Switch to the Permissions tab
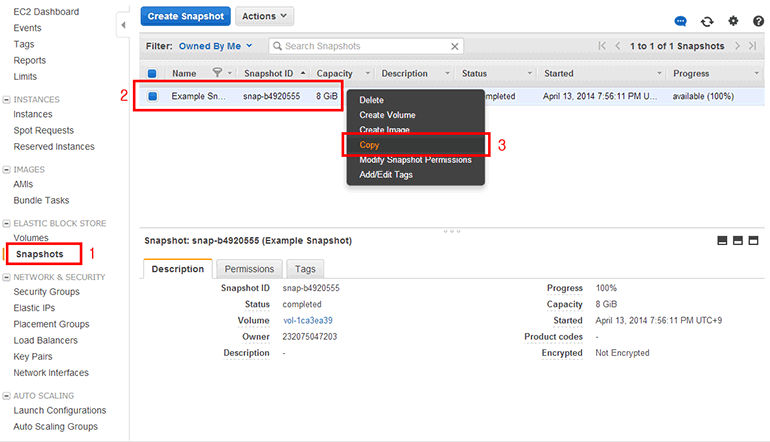This screenshot has width=770, height=442. tap(249, 269)
